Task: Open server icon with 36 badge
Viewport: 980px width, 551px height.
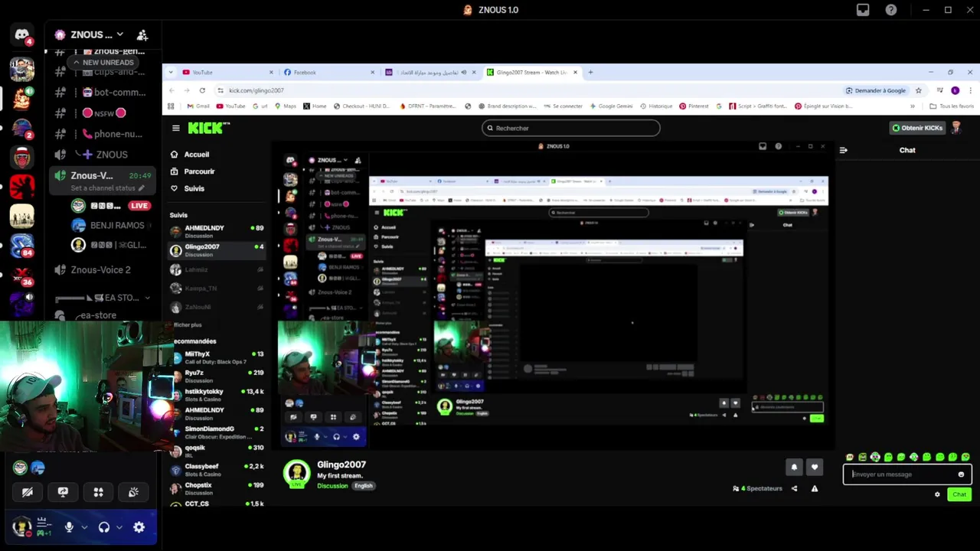Action: [21, 275]
